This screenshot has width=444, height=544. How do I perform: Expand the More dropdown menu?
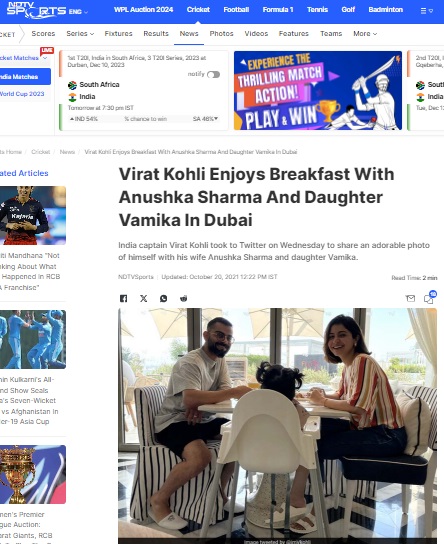point(365,34)
